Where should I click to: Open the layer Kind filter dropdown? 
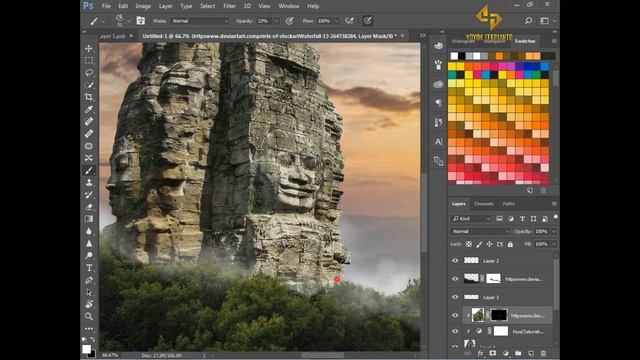point(471,219)
